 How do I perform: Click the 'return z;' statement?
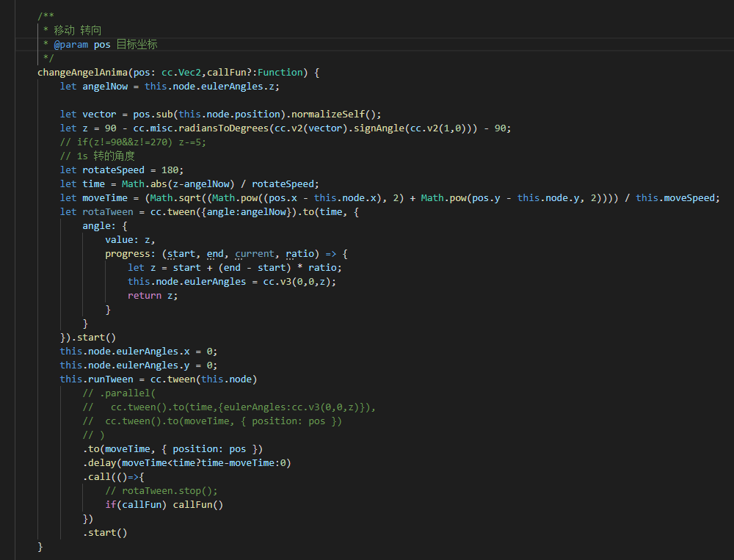coord(153,296)
